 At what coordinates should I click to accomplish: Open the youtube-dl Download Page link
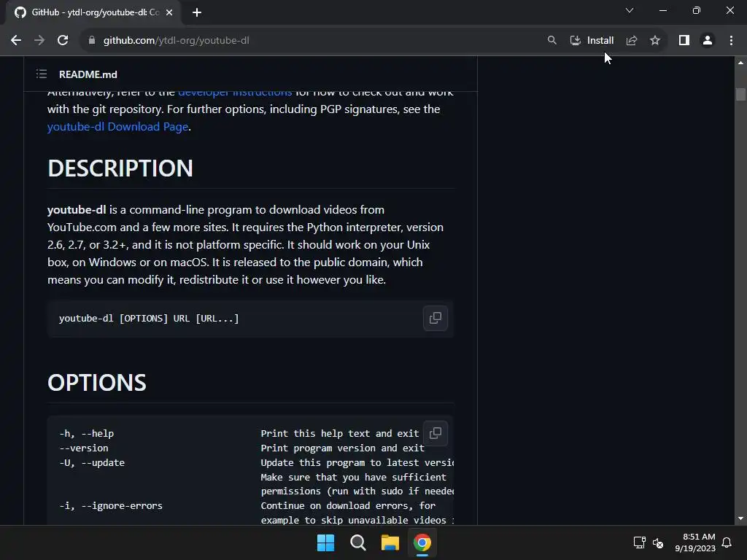tap(117, 127)
